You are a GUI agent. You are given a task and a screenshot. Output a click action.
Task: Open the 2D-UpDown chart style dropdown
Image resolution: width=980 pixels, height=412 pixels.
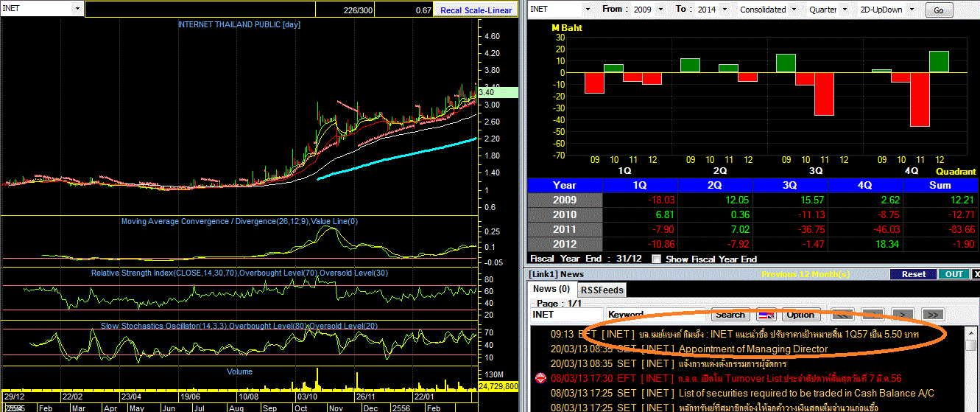click(913, 10)
